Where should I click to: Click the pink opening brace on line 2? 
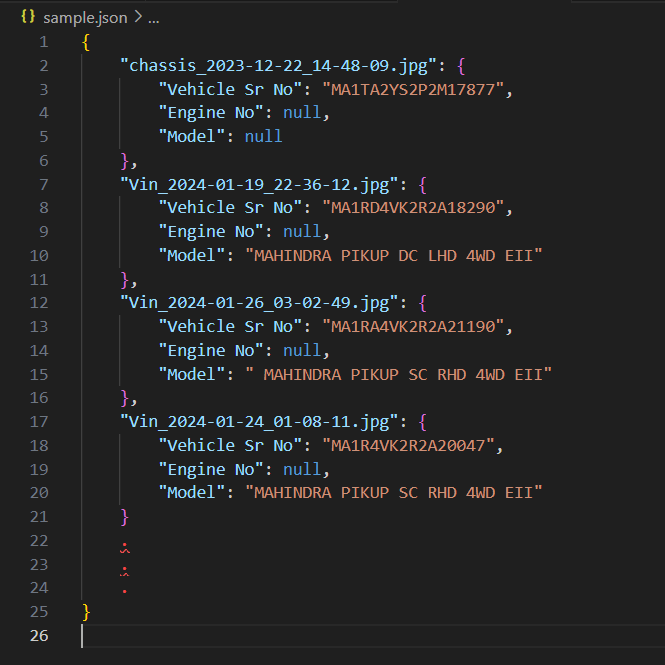(x=461, y=66)
